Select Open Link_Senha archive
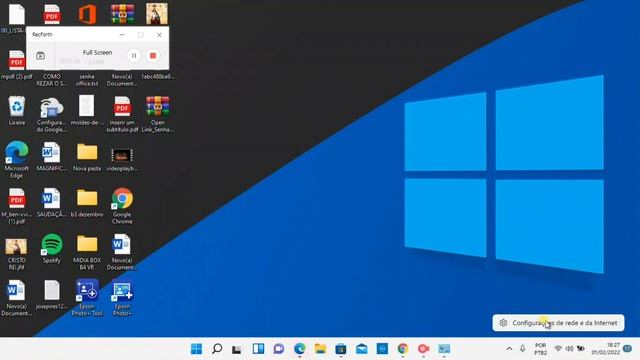The height and width of the screenshot is (360, 640). [157, 114]
